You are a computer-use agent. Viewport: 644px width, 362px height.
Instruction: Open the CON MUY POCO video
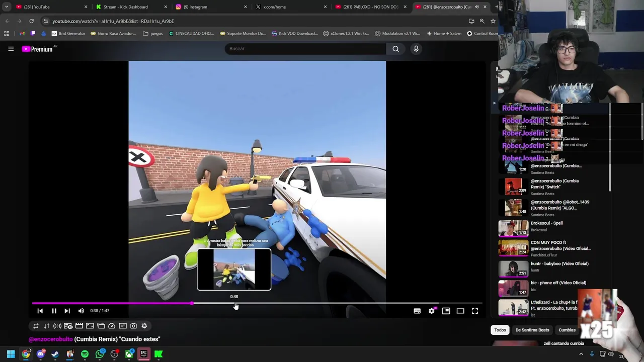(x=545, y=248)
